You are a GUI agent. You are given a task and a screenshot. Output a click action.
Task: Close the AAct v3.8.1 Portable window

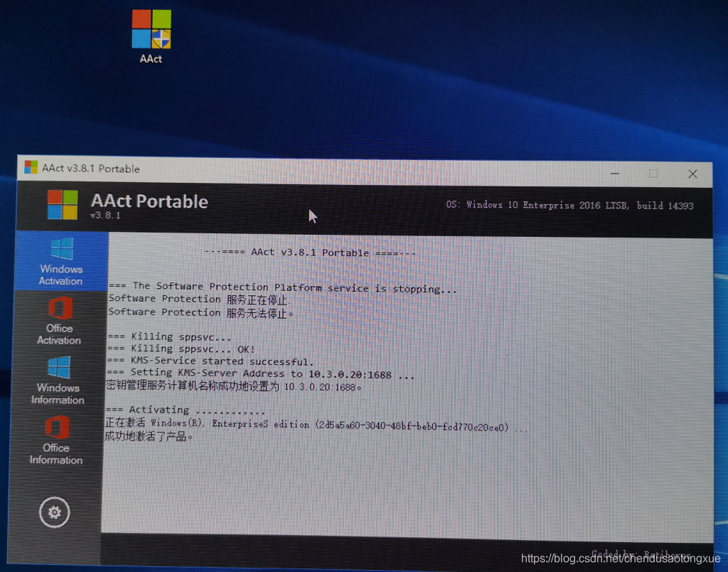(692, 174)
